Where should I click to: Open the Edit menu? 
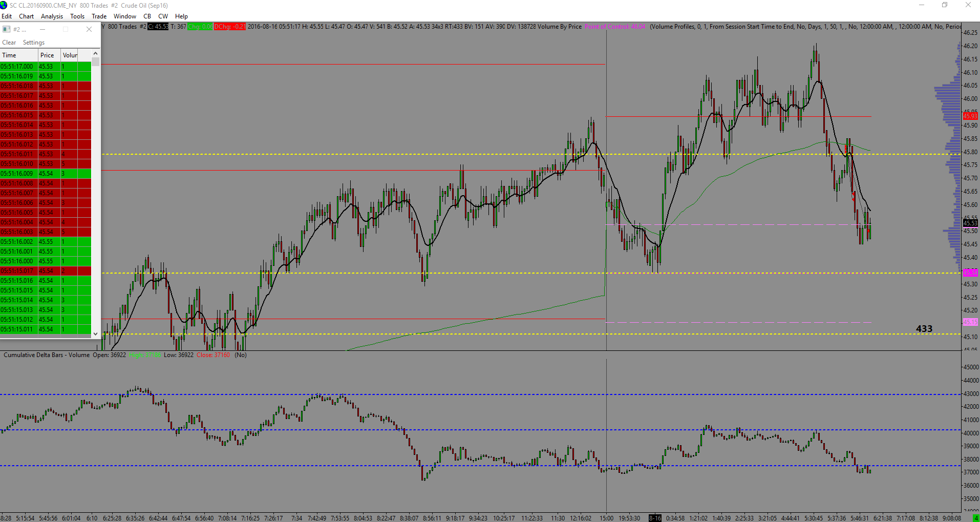(7, 16)
